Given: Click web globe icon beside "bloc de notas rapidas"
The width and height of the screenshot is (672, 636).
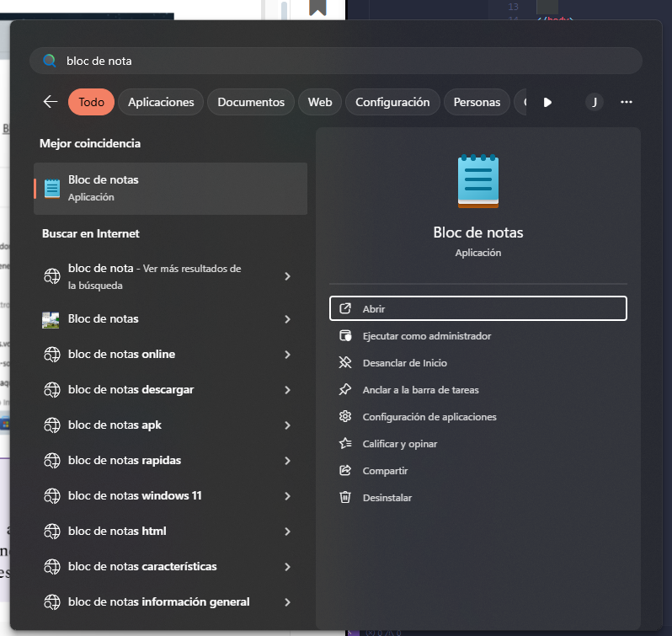Looking at the screenshot, I should click(x=52, y=460).
